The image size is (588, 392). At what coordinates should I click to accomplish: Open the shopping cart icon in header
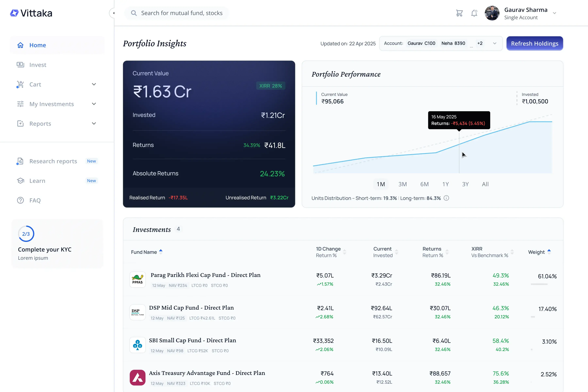coord(459,13)
